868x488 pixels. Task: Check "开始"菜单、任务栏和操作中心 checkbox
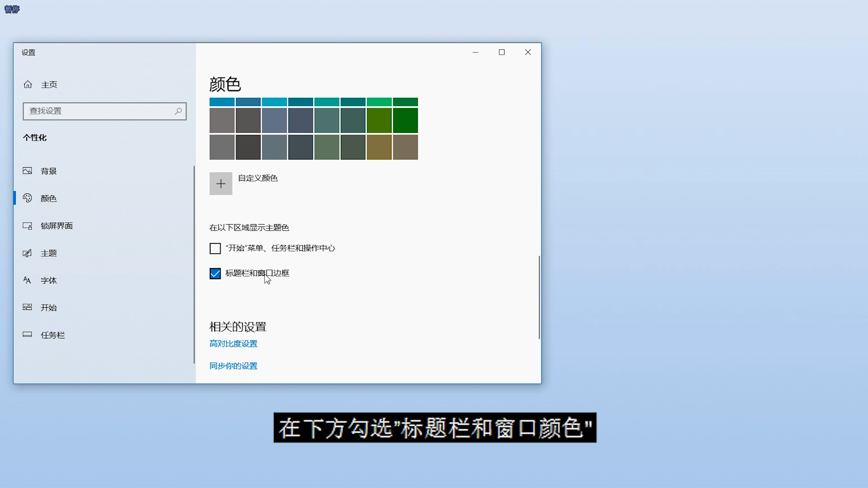pos(215,249)
